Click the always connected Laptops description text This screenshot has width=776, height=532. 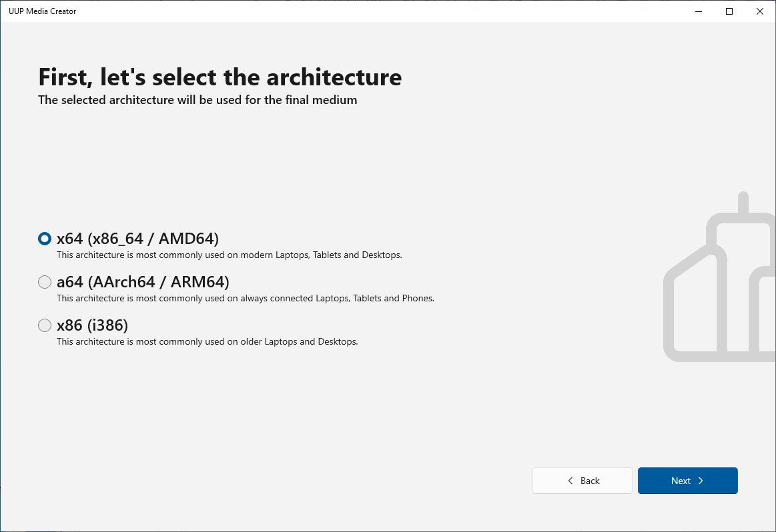245,298
